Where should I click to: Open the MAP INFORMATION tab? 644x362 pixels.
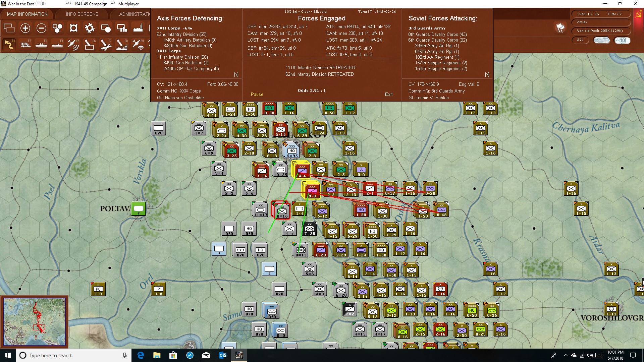click(27, 14)
